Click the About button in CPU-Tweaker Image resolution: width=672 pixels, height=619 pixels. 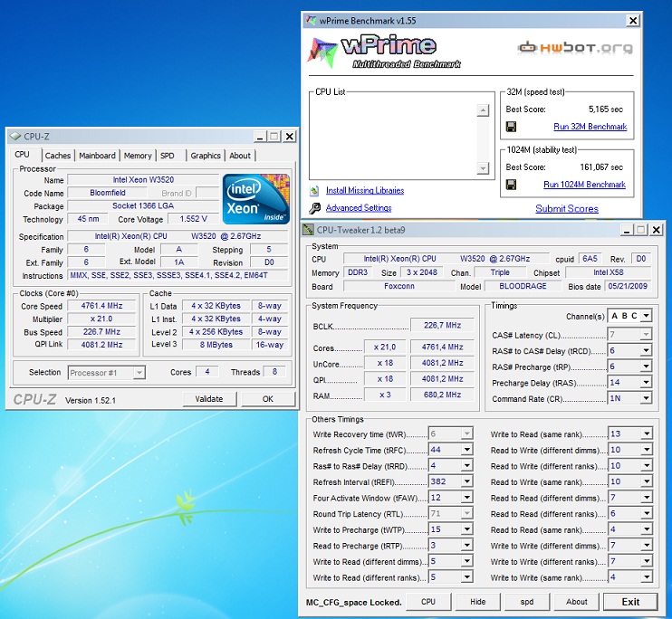[576, 602]
